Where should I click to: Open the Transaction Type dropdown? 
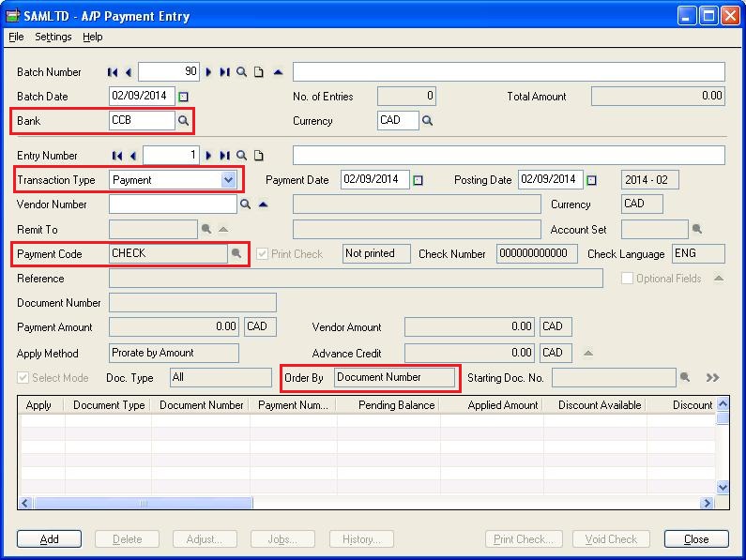(228, 180)
